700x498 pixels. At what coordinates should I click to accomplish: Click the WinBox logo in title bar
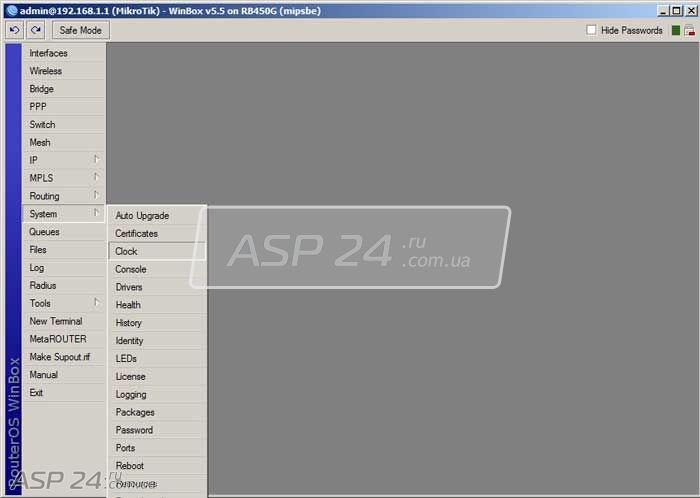click(x=12, y=11)
